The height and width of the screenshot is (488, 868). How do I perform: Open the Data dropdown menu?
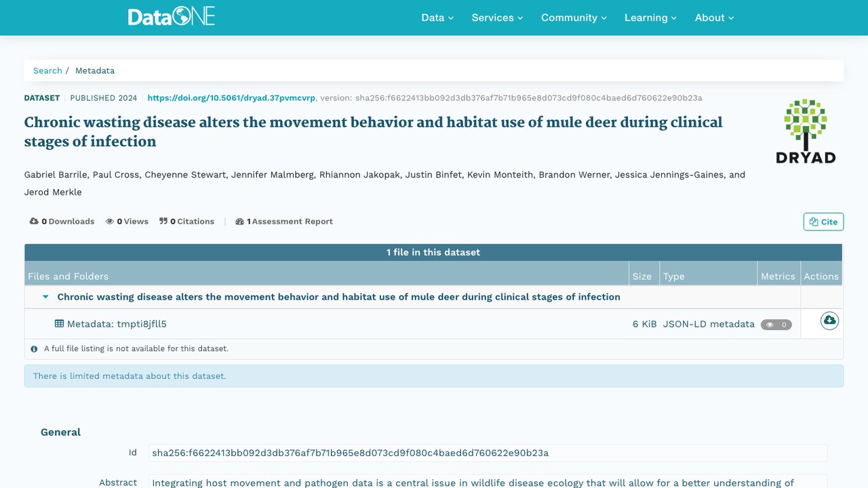click(437, 18)
